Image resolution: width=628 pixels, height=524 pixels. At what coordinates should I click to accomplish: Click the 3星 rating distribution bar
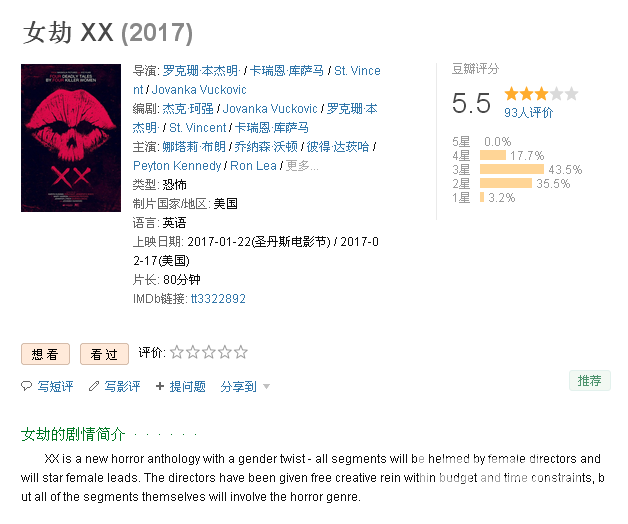point(511,169)
